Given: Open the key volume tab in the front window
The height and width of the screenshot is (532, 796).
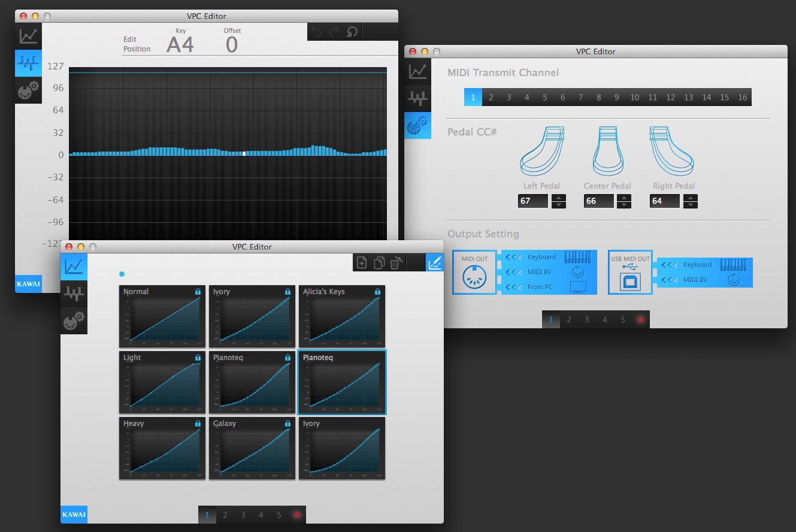Looking at the screenshot, I should point(74,294).
